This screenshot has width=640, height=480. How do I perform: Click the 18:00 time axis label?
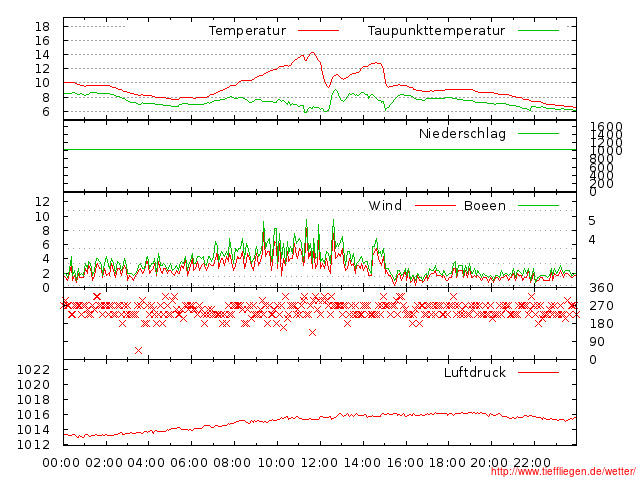(x=447, y=463)
